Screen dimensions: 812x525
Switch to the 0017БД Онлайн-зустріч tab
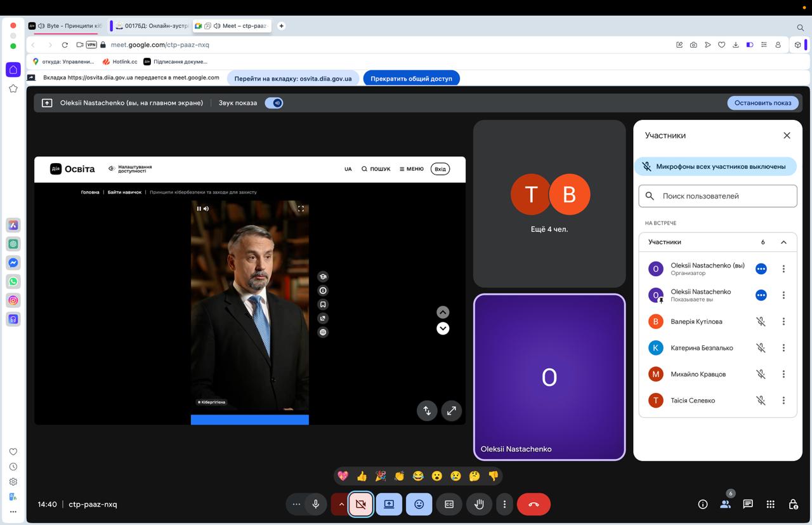point(152,26)
